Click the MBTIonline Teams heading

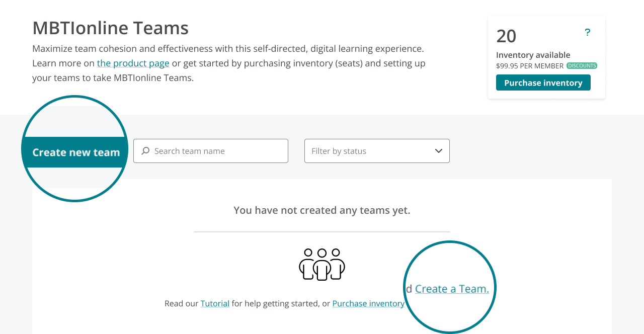click(x=110, y=28)
